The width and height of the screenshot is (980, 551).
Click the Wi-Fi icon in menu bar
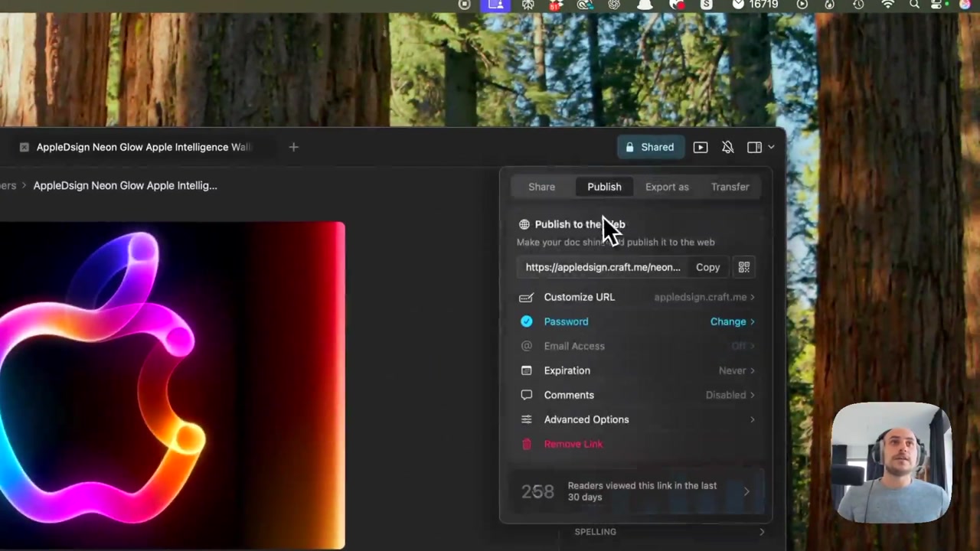(887, 5)
